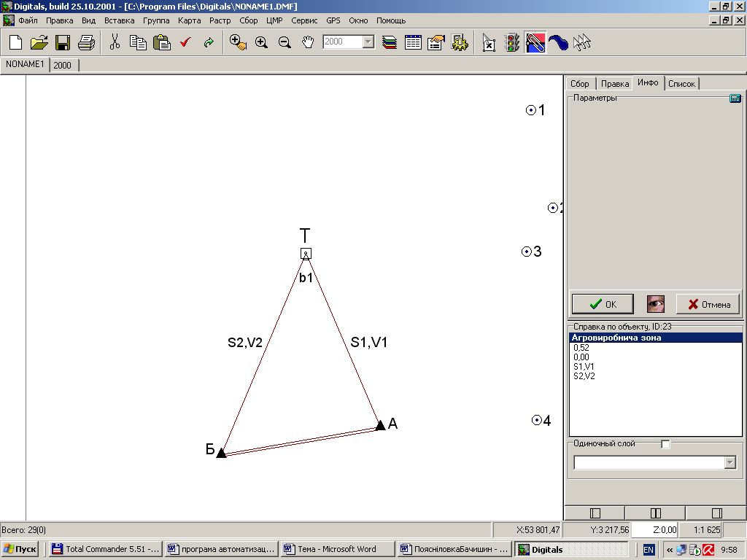The height and width of the screenshot is (560, 747).
Task: Click the left panel layout button
Action: coord(595,513)
